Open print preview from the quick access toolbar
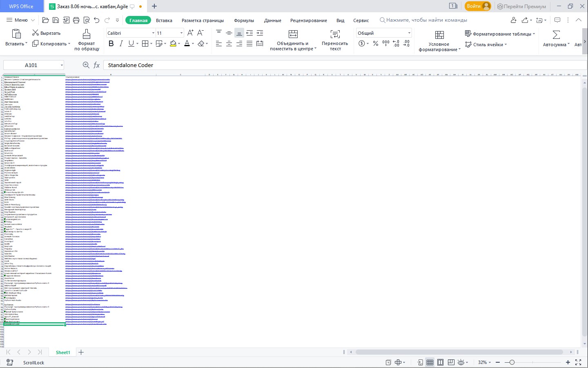The width and height of the screenshot is (588, 368). (x=86, y=20)
